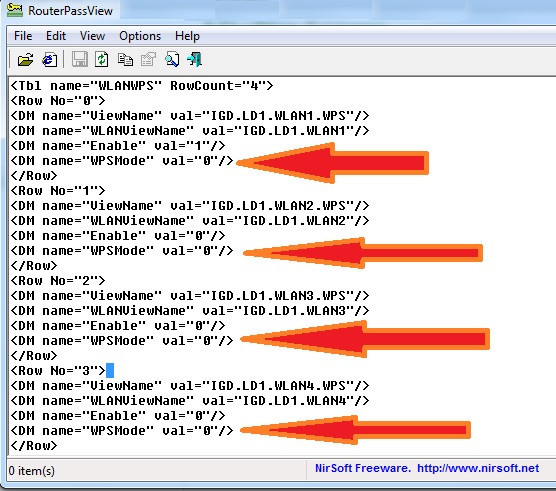Click the RouterPassView title bar app icon
This screenshot has width=556, height=491.
click(15, 10)
